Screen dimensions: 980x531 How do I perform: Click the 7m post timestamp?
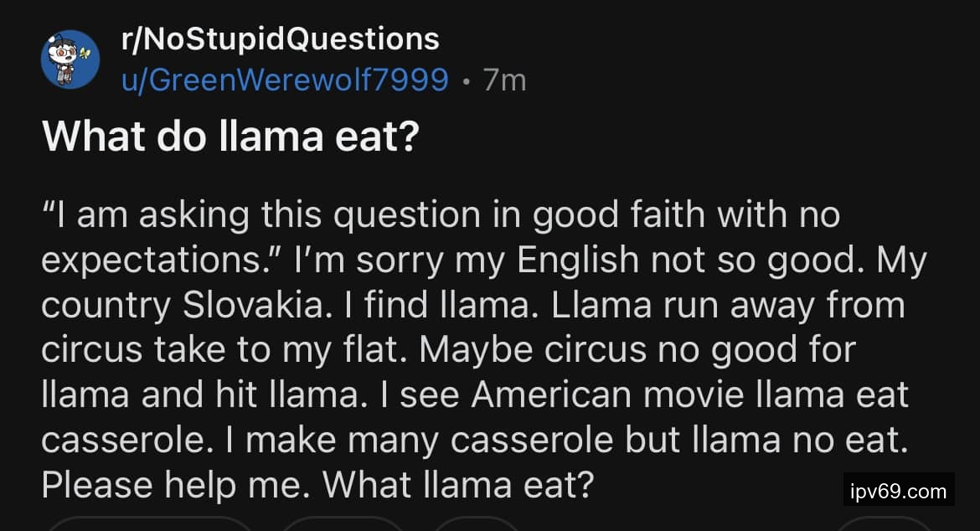(505, 80)
